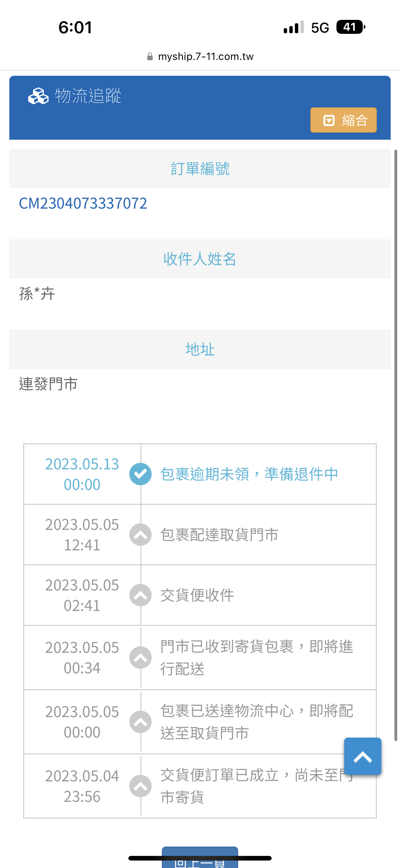The width and height of the screenshot is (400, 868).
Task: Jump to top with blue arrow button
Action: point(362,757)
